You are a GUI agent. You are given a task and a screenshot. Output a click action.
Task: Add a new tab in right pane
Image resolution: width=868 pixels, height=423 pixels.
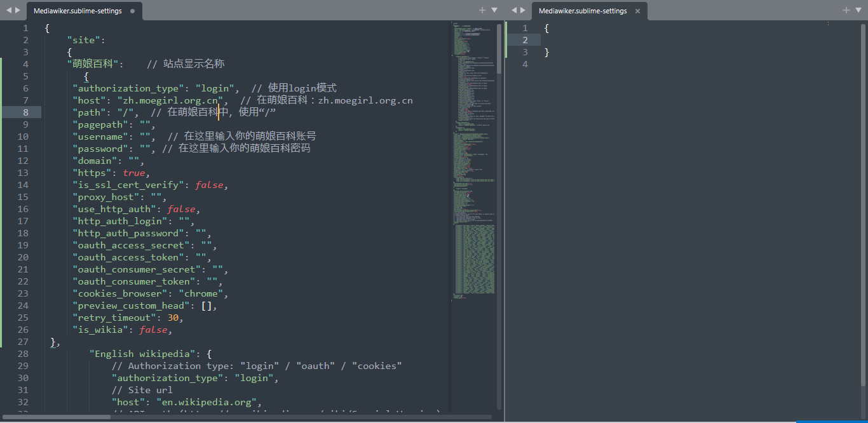(x=846, y=10)
